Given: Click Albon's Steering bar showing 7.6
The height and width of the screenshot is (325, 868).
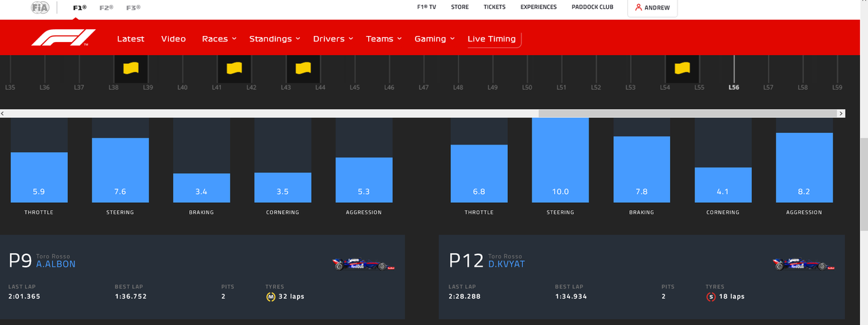Looking at the screenshot, I should point(120,170).
